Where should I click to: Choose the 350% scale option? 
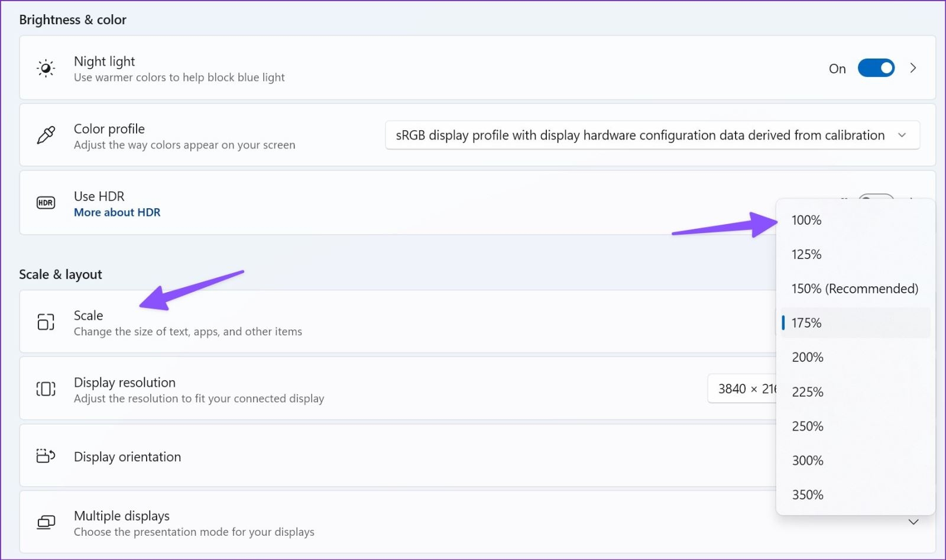pyautogui.click(x=856, y=494)
